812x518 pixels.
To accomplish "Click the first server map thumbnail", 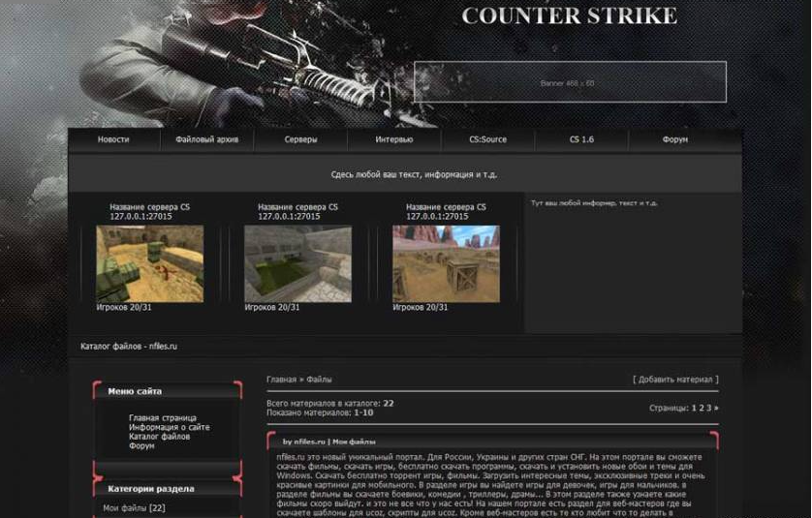I will (x=150, y=263).
